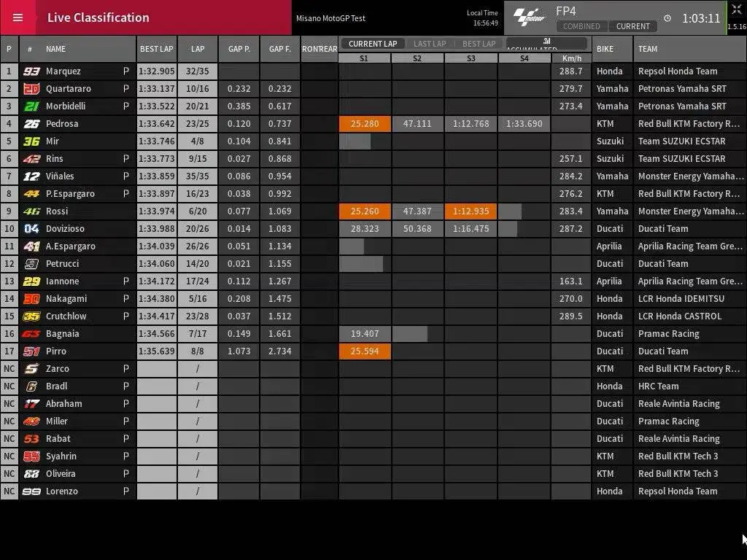Click the S1 sector header
747x560 pixels.
[x=365, y=58]
